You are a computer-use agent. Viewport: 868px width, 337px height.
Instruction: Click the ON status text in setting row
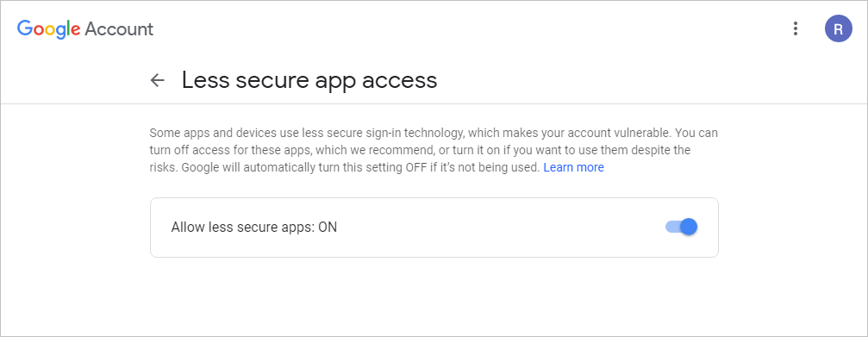pos(328,228)
